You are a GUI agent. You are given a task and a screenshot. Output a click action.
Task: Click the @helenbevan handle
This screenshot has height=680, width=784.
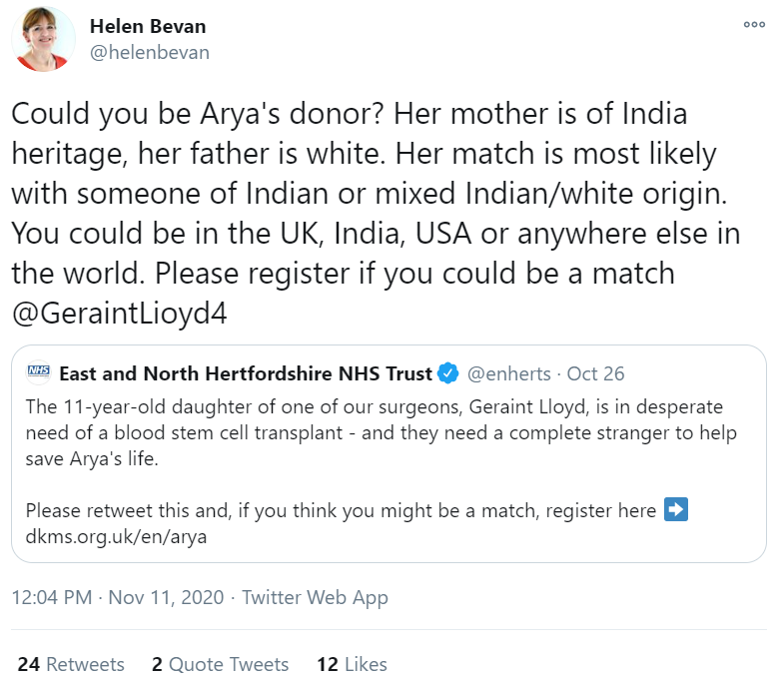(150, 52)
